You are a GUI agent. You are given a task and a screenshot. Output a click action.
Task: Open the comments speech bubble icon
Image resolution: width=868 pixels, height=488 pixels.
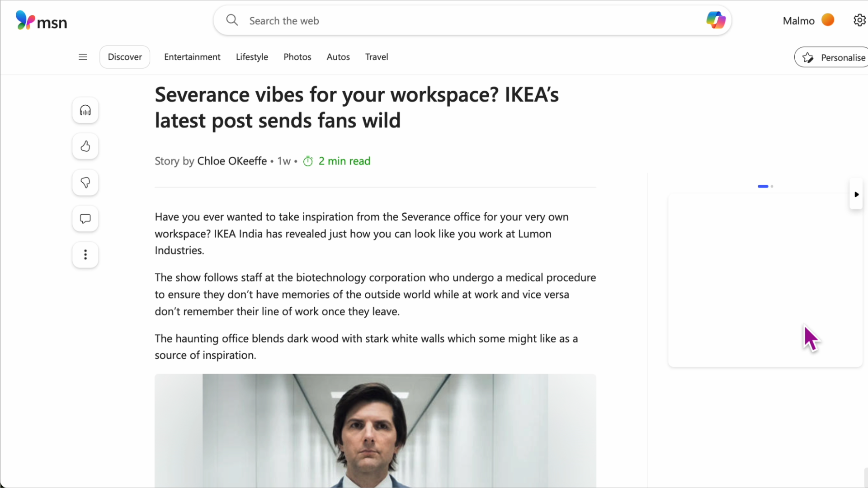pos(85,219)
